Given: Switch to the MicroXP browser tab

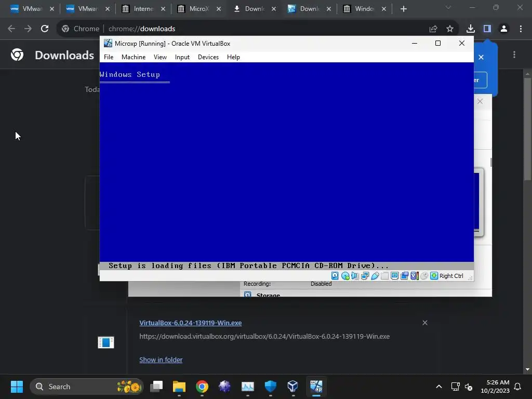Looking at the screenshot, I should 198,9.
